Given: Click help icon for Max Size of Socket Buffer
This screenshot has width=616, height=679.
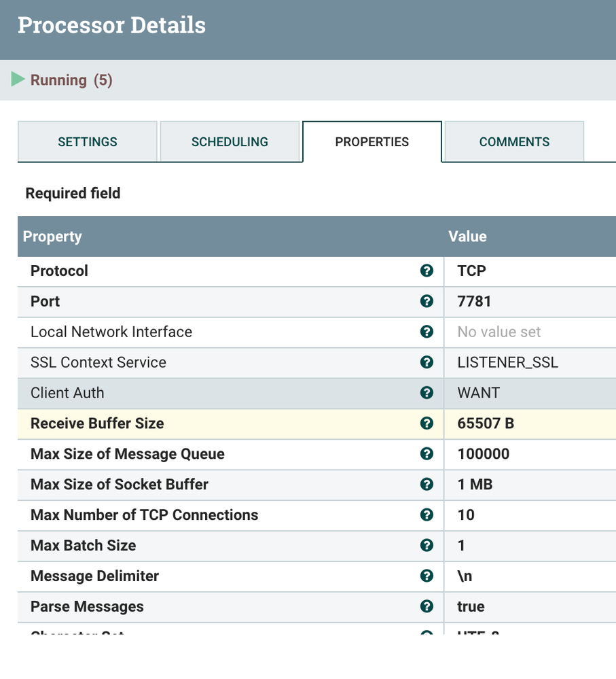Looking at the screenshot, I should click(427, 484).
